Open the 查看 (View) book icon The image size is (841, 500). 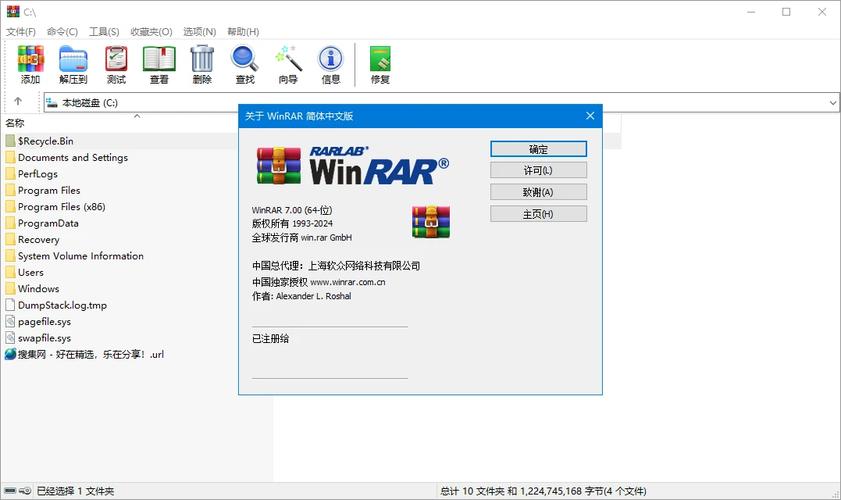point(159,64)
